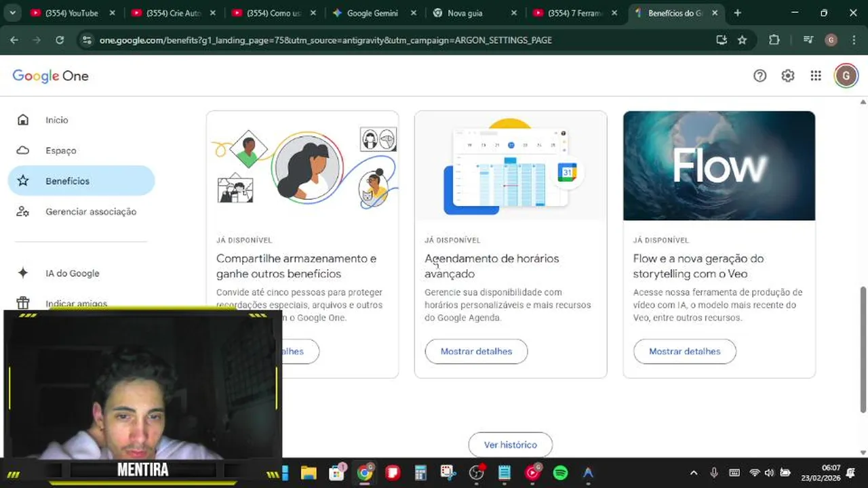Open a new browser tab
Viewport: 868px width, 488px height.
pos(738,13)
